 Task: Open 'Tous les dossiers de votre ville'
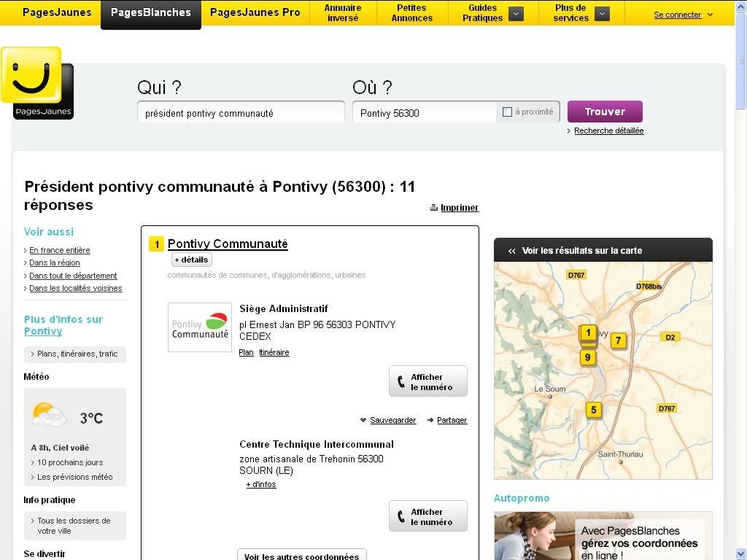pyautogui.click(x=74, y=526)
